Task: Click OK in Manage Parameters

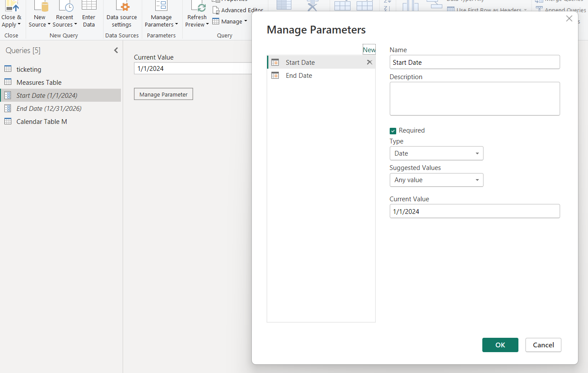Action: 500,345
